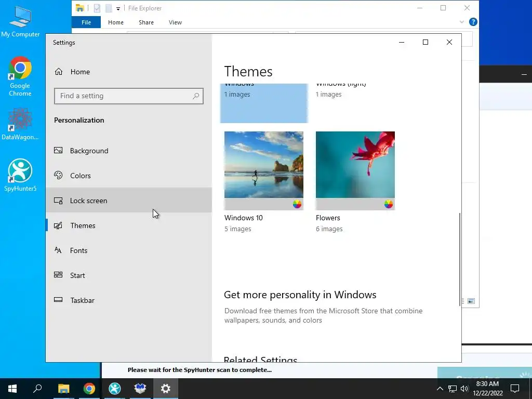Click '5 images' under Windows 10 theme
Screen dimensions: 532x399
coord(238,229)
